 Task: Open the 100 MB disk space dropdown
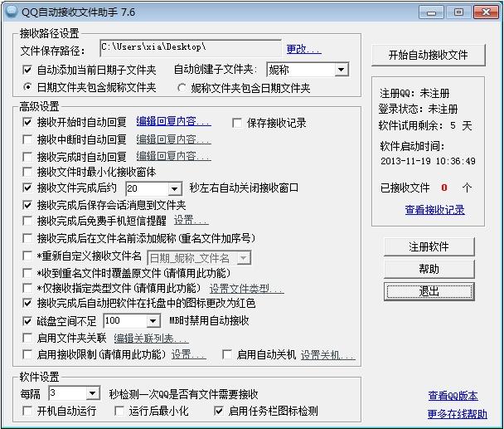(x=132, y=321)
